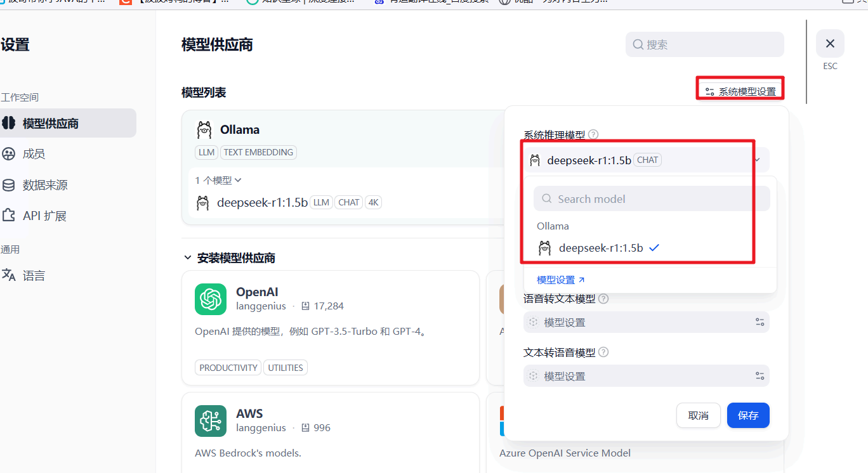Viewport: 868px width, 473px height.
Task: Click the PRODUCTIVITY tag on OpenAI card
Action: [x=228, y=367]
